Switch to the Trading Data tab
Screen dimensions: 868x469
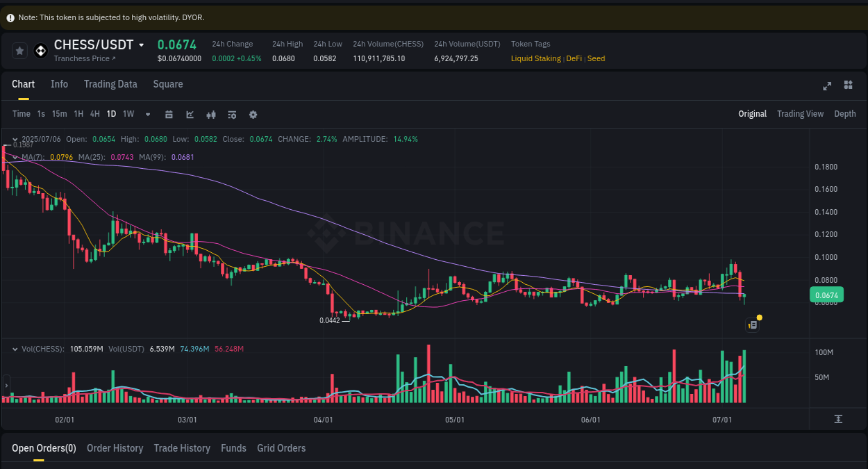click(110, 84)
